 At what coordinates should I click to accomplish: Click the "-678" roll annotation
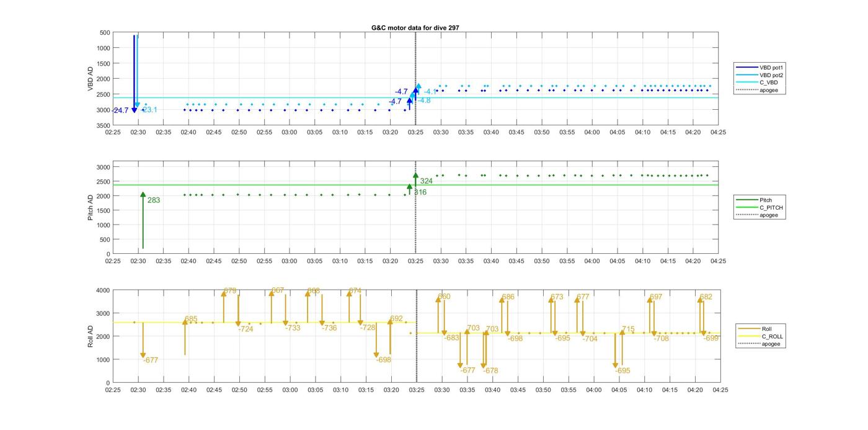[x=490, y=370]
